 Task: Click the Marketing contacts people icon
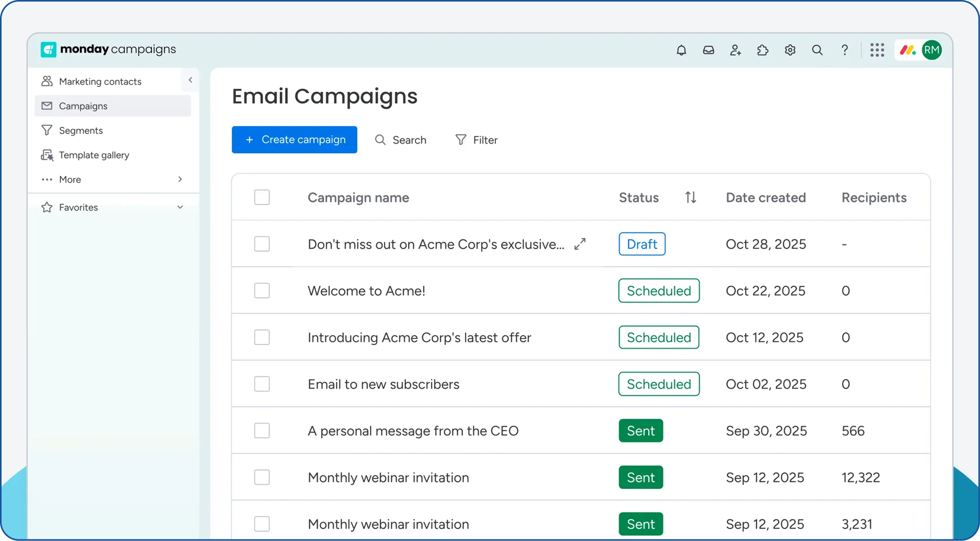pos(47,81)
